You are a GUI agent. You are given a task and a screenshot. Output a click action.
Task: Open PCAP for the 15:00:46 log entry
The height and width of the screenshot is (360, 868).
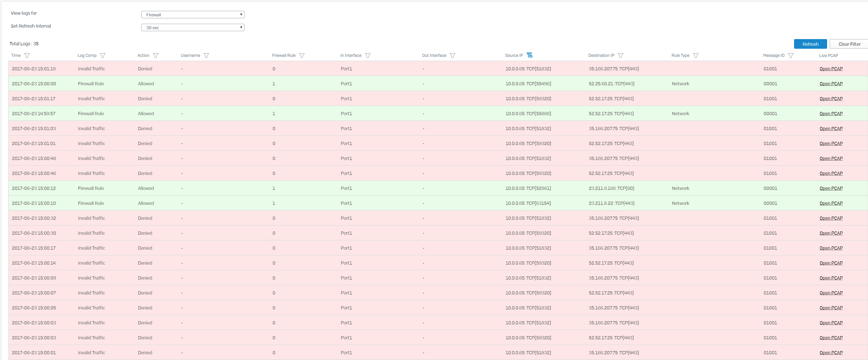[x=831, y=173]
